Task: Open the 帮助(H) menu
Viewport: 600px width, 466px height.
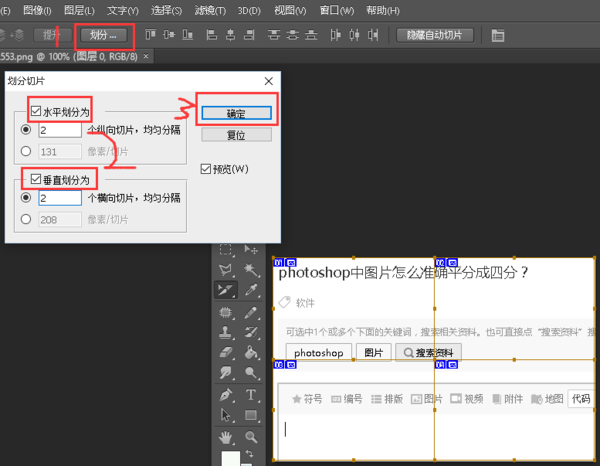Action: coord(383,10)
